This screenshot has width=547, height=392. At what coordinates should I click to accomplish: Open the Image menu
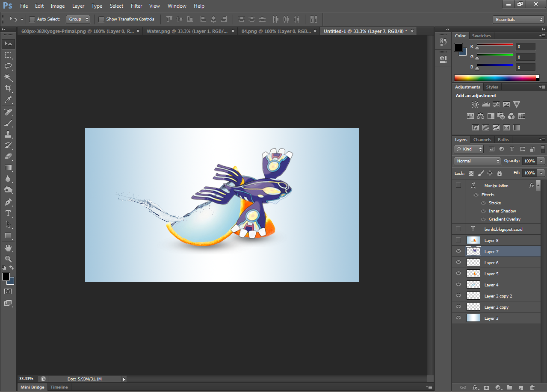coord(58,6)
